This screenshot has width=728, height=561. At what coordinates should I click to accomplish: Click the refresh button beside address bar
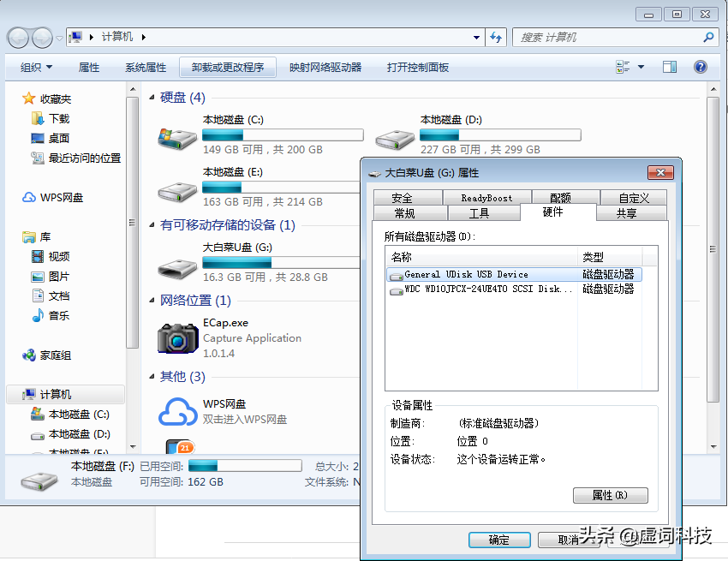click(x=495, y=38)
